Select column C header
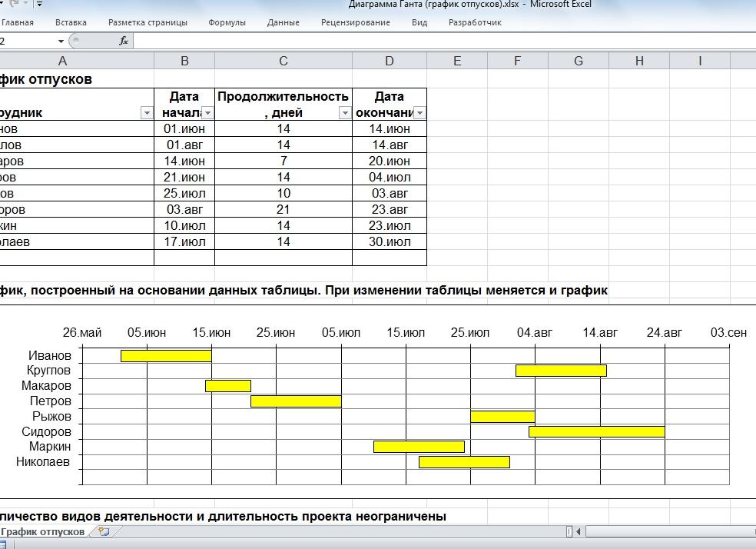 pyautogui.click(x=283, y=61)
